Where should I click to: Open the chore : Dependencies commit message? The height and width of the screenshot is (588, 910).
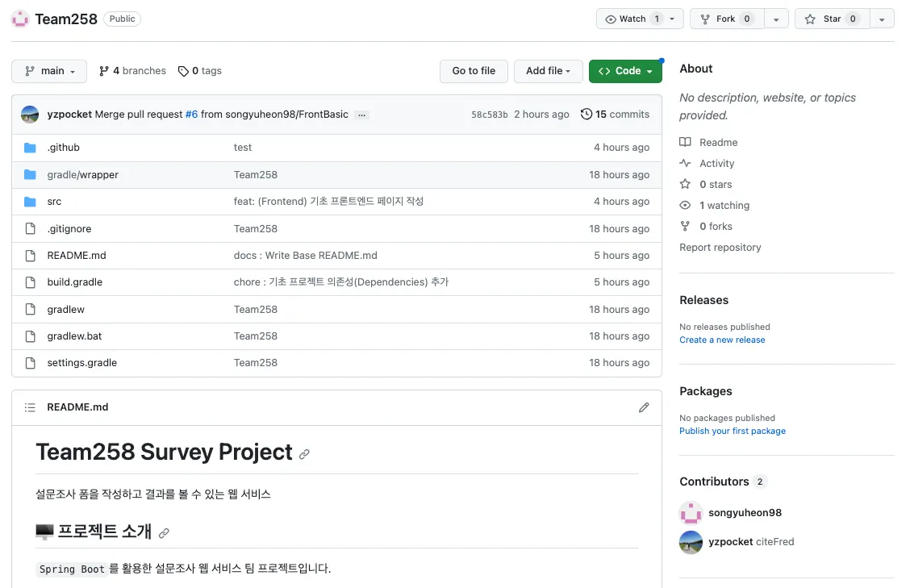pos(340,282)
